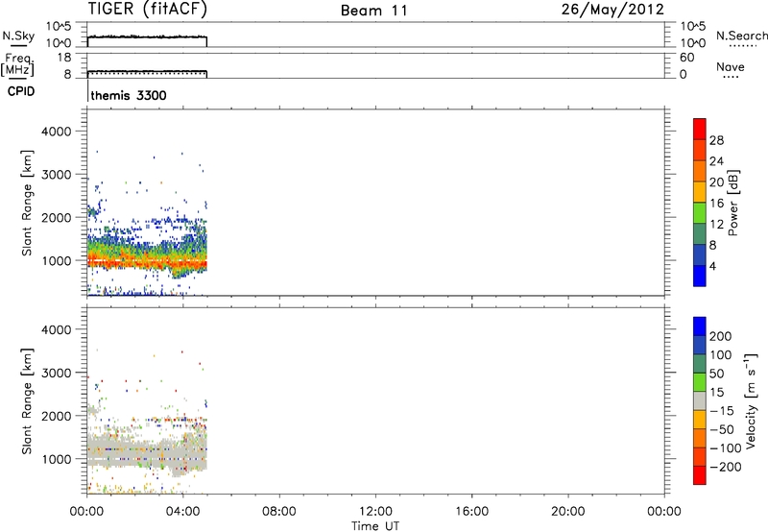Click the 16:00 time axis label
Viewport: 768px width, 532px height.
(471, 512)
